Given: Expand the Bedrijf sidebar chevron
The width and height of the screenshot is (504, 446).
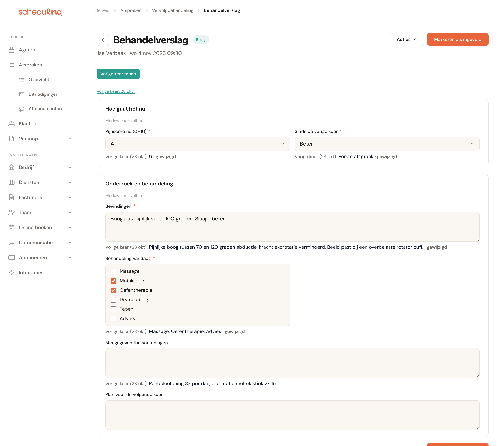Looking at the screenshot, I should pos(70,168).
